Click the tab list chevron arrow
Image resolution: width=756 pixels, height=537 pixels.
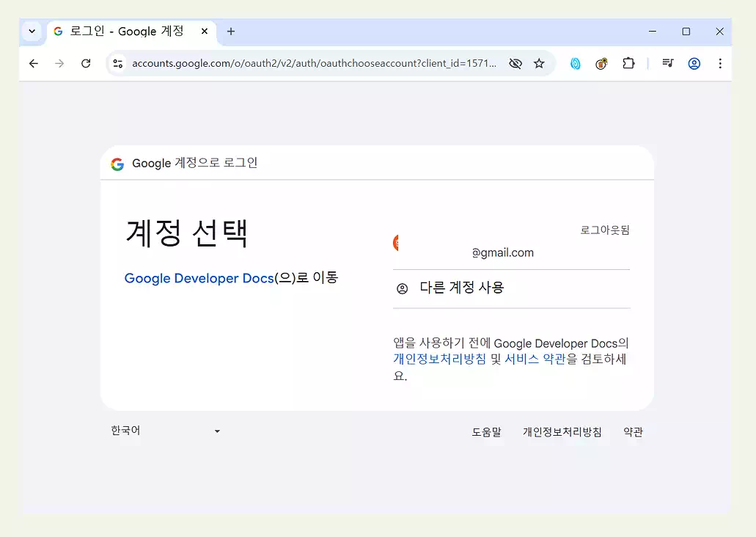click(x=32, y=32)
